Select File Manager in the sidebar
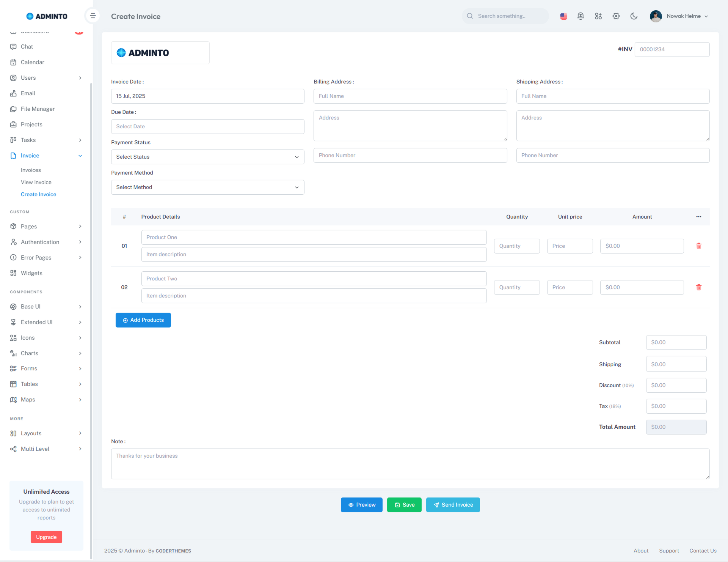The image size is (728, 562). 38,109
